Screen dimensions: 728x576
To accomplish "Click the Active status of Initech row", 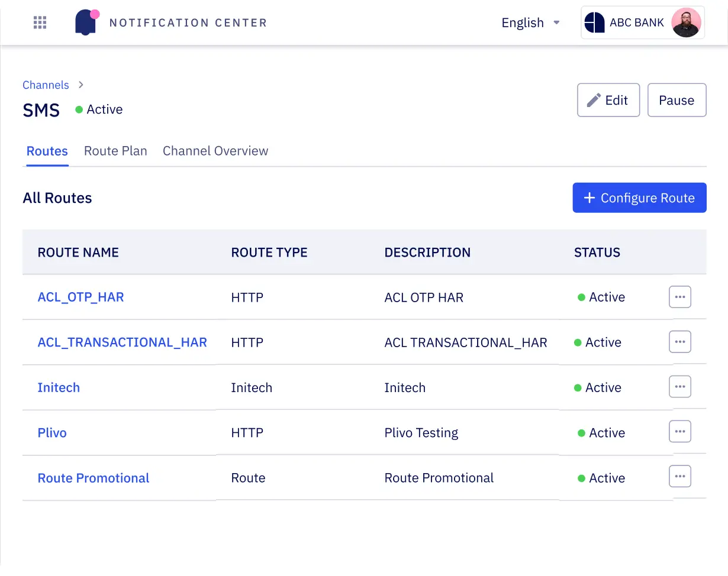I will (598, 387).
